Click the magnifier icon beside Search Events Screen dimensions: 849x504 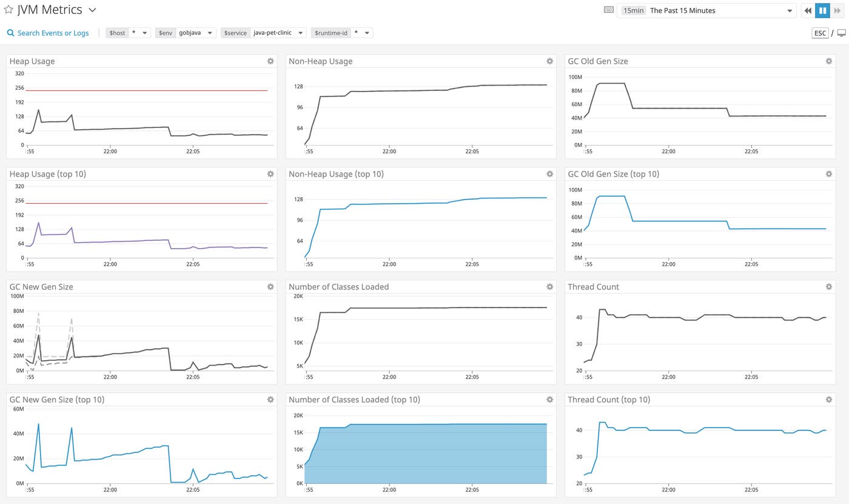(10, 33)
